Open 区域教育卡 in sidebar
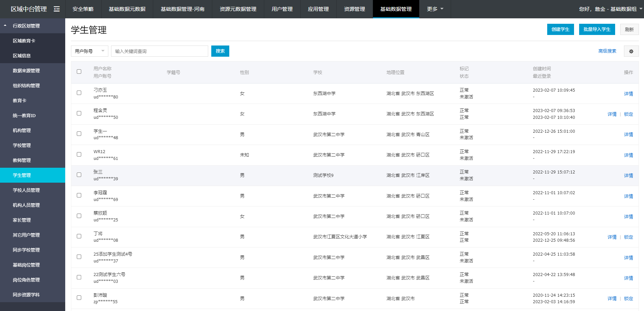Viewport: 644px width, 311px height. [33, 41]
